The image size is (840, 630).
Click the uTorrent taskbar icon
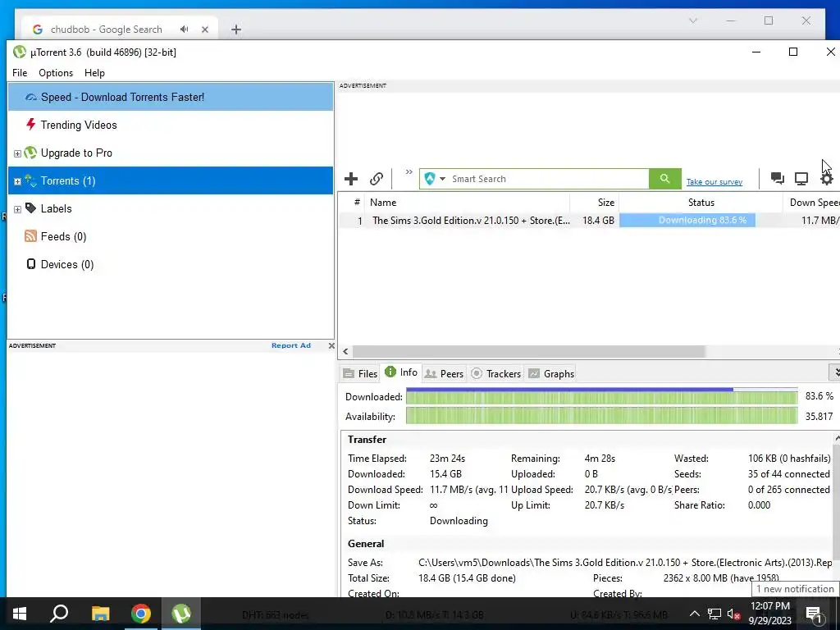[x=181, y=614]
